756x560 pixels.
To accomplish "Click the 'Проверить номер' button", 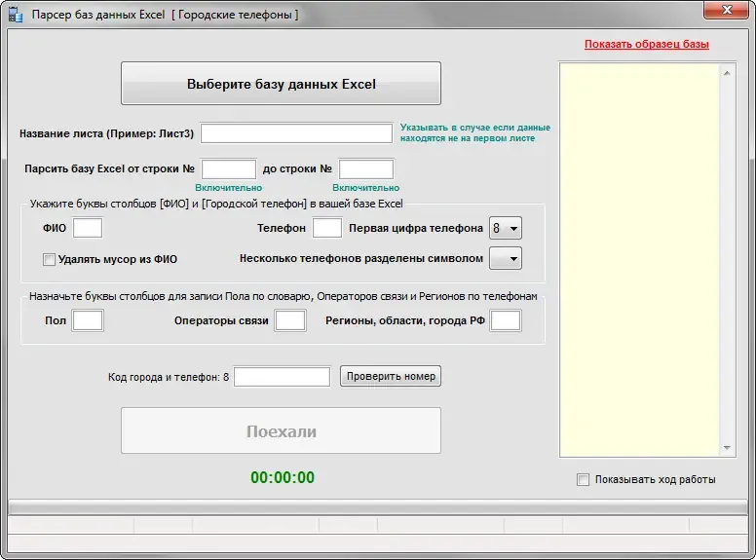I will click(391, 376).
